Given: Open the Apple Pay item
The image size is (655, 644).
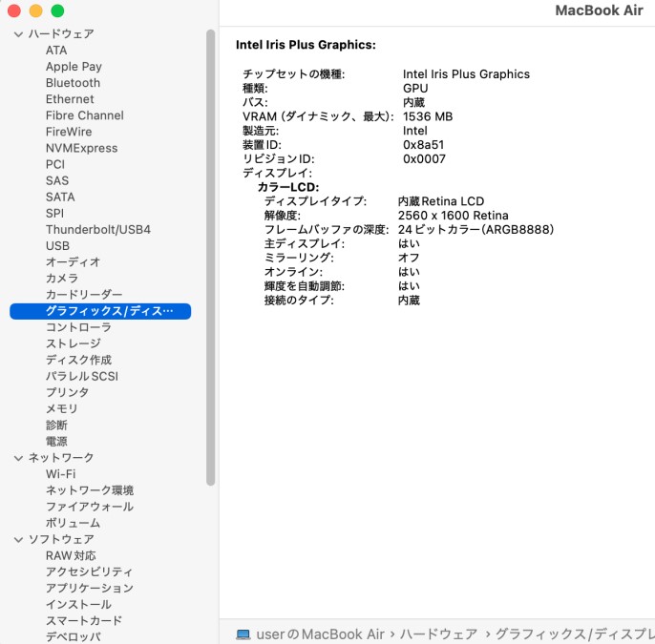Looking at the screenshot, I should (x=74, y=67).
